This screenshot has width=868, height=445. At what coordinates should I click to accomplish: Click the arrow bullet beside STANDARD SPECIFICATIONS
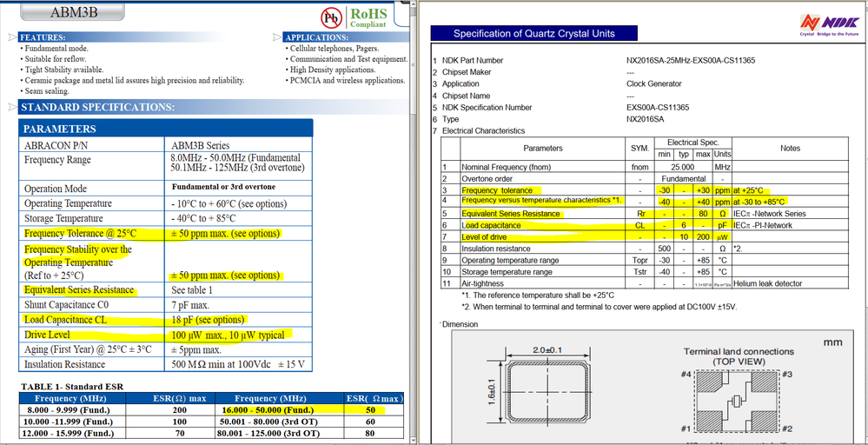pyautogui.click(x=12, y=107)
